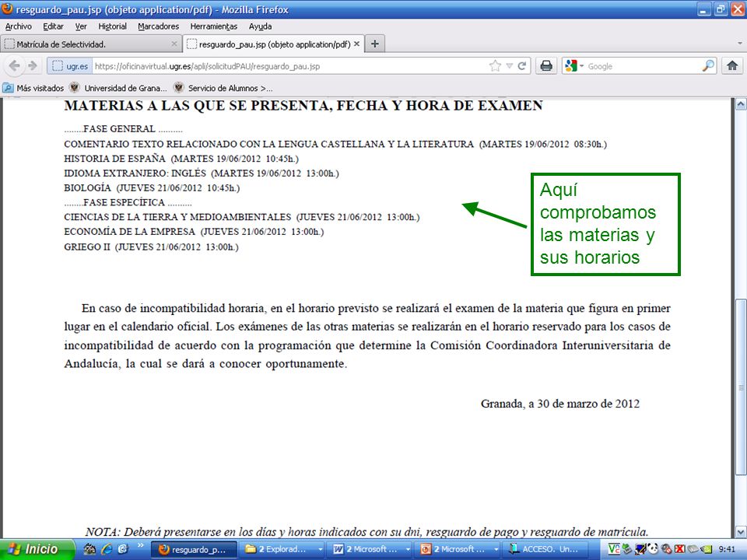Click the HISTORIA DE ESPAÑA exam line

181,159
